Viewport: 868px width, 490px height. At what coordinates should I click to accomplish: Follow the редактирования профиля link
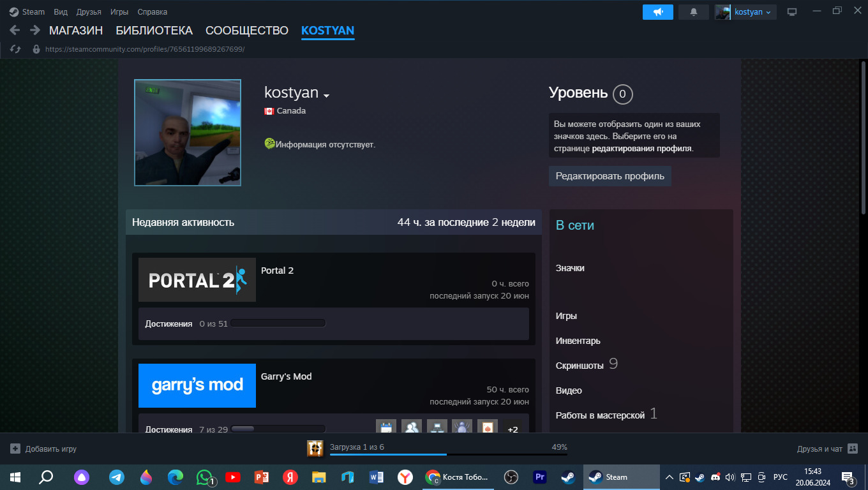coord(642,148)
